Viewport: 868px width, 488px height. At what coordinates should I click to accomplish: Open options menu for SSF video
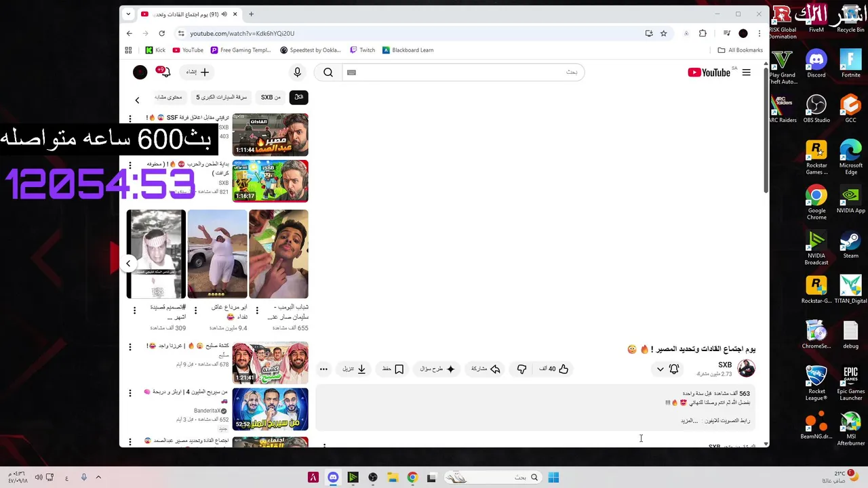pyautogui.click(x=130, y=119)
